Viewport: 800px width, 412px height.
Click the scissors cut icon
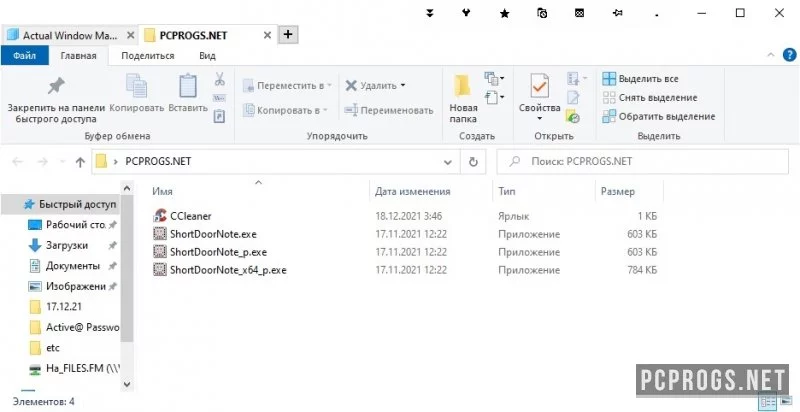(219, 79)
